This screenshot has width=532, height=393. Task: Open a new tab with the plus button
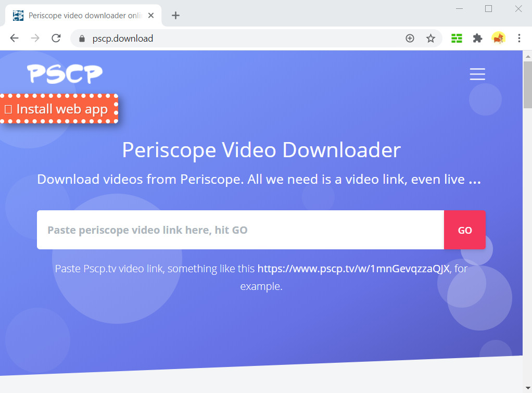pyautogui.click(x=175, y=15)
